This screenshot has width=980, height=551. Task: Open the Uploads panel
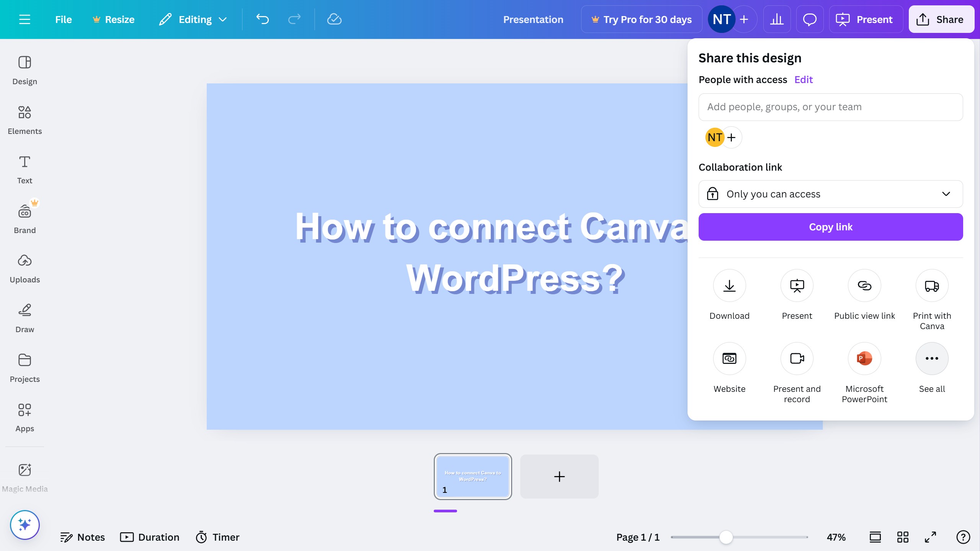[24, 268]
